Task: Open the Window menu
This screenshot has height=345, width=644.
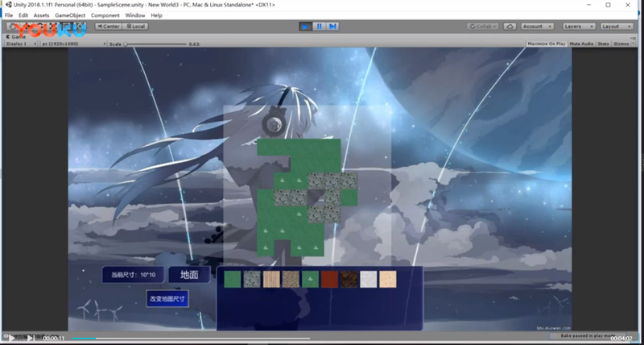Action: (135, 15)
